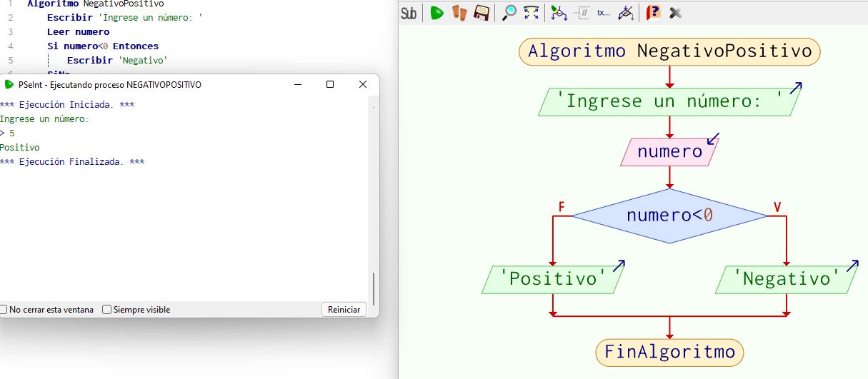Click the '*** Ejecución Iniciada. ***' console line

pos(67,105)
